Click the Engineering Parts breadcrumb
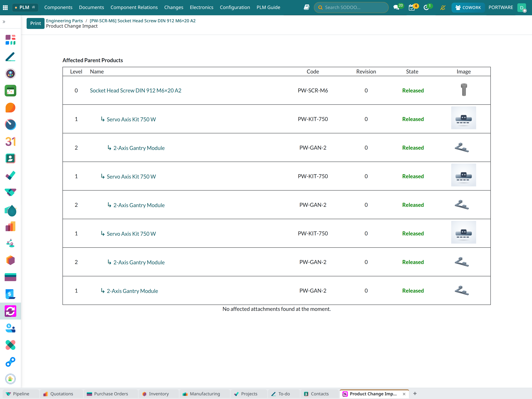Viewport: 532px width, 399px height. coord(64,21)
